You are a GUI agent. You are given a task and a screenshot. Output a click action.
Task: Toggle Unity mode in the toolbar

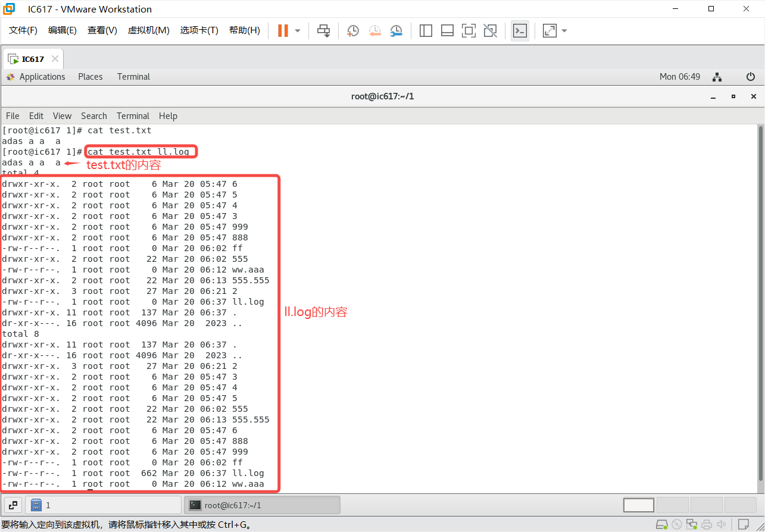pyautogui.click(x=490, y=30)
